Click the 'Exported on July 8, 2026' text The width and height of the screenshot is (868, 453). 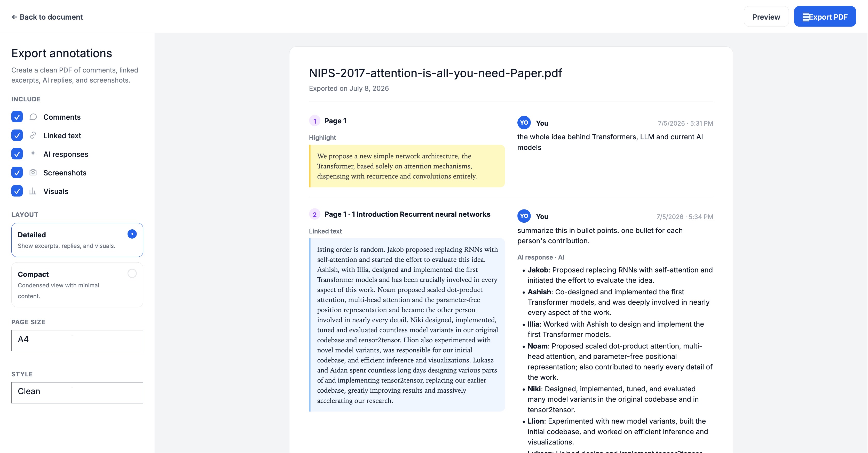coord(349,88)
